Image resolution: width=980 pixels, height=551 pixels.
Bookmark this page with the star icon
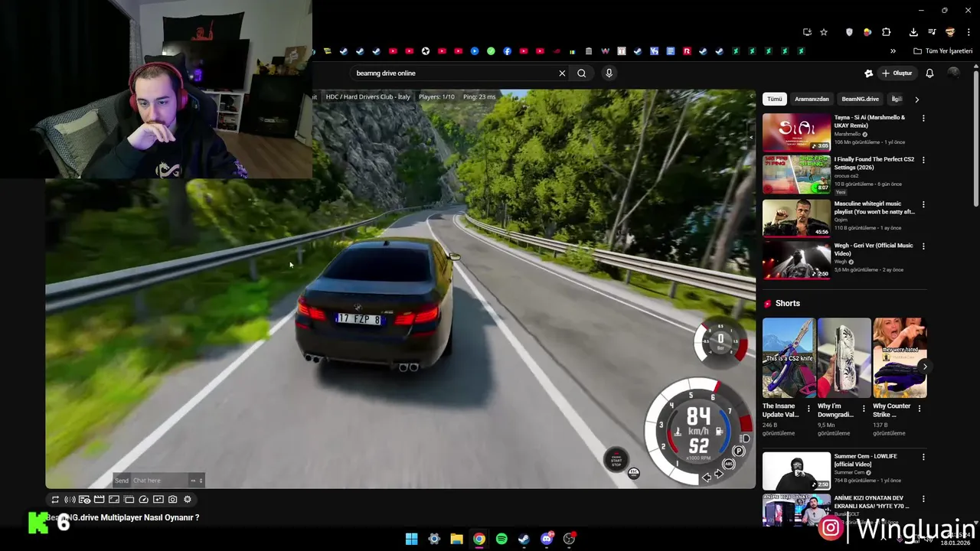[824, 32]
